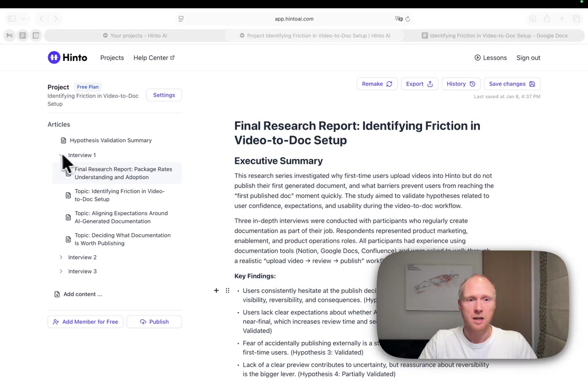Open the Safari tab overview icon
The width and height of the screenshot is (588, 378).
click(x=576, y=19)
